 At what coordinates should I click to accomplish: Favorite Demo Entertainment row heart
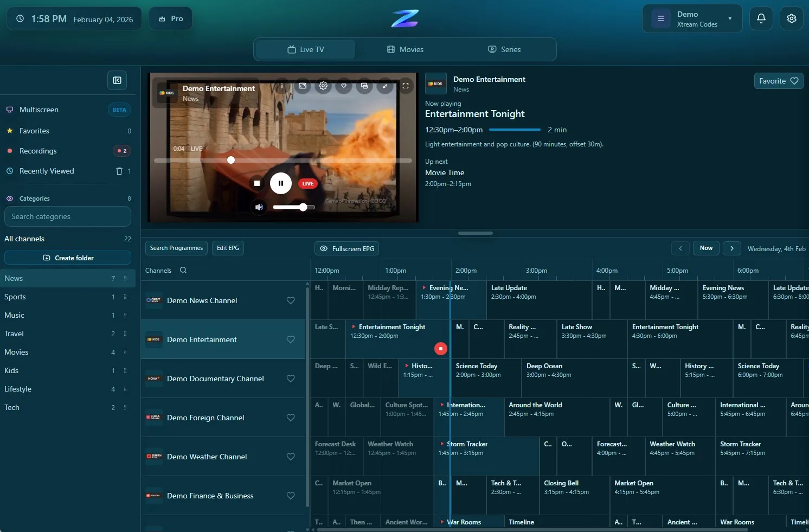[291, 339]
